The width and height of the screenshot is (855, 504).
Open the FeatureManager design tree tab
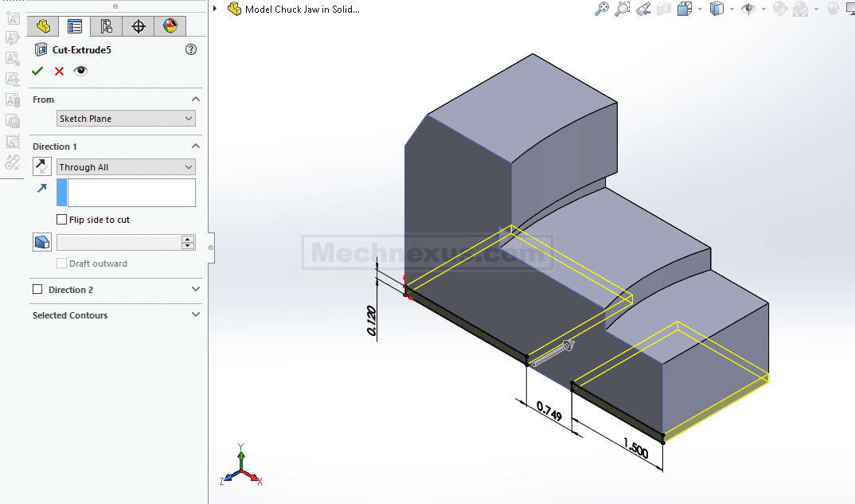coord(43,26)
